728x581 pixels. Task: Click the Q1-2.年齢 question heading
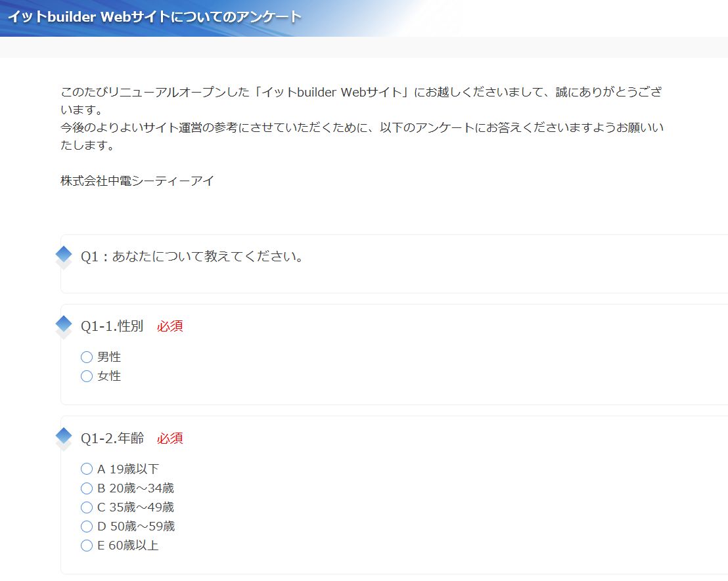point(112,438)
